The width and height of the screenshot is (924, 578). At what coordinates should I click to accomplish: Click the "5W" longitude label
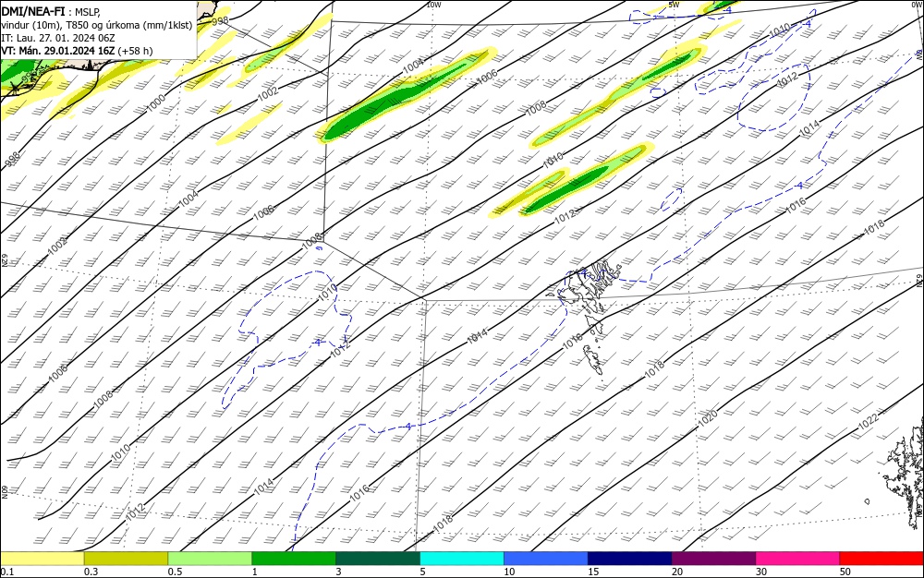675,5
